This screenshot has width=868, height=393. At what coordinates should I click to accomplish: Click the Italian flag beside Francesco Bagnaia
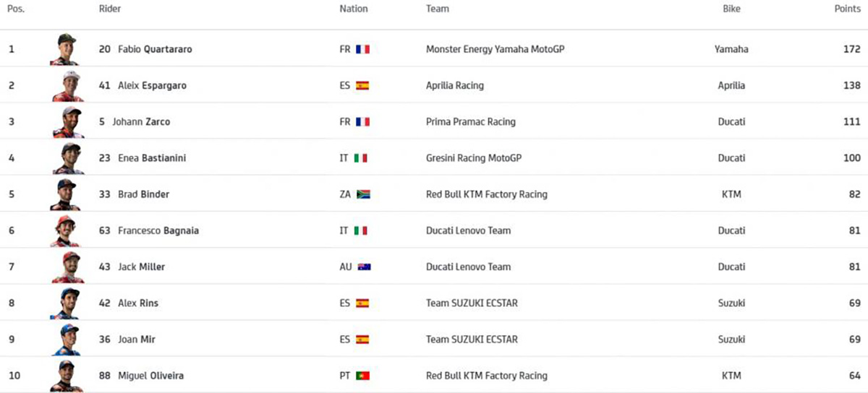point(360,230)
